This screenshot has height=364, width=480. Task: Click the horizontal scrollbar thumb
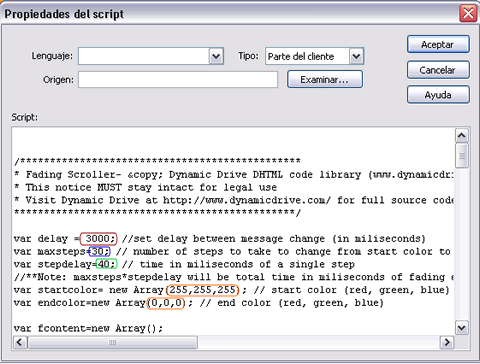click(x=112, y=342)
